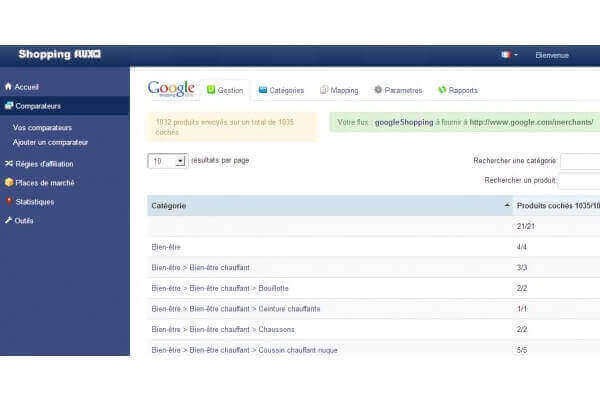
Task: Click the Mapping document icon
Action: pos(324,90)
